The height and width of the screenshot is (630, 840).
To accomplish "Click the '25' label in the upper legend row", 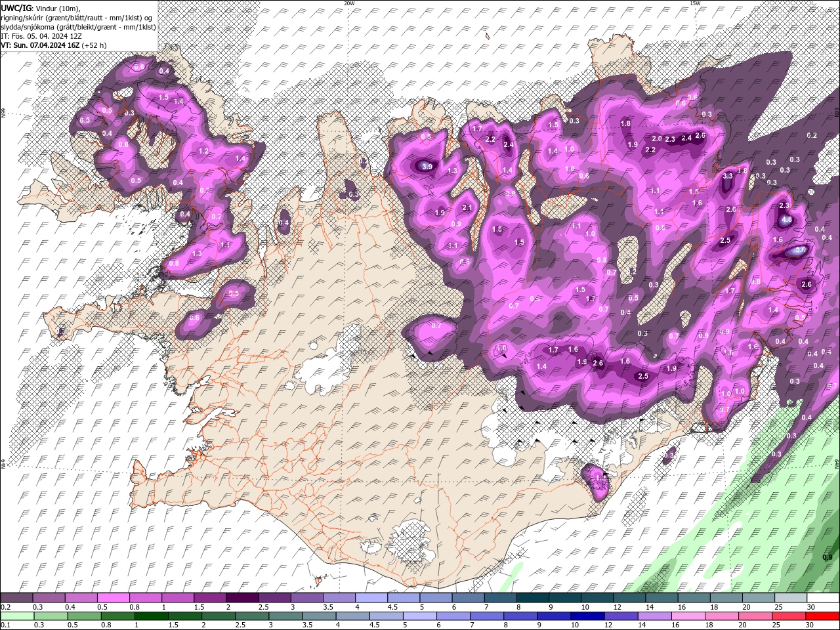I will point(778,607).
